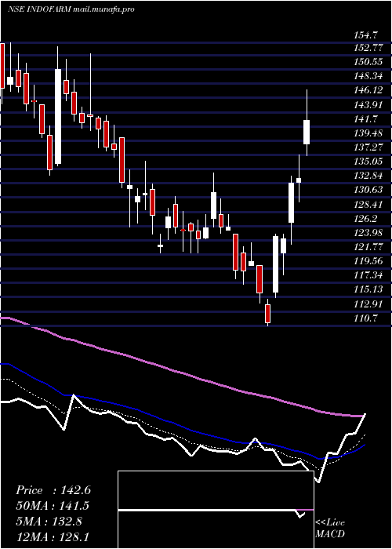The image size is (392, 549).
Task: Click the lowest red candlestick near 110.7
Action: pos(268,314)
